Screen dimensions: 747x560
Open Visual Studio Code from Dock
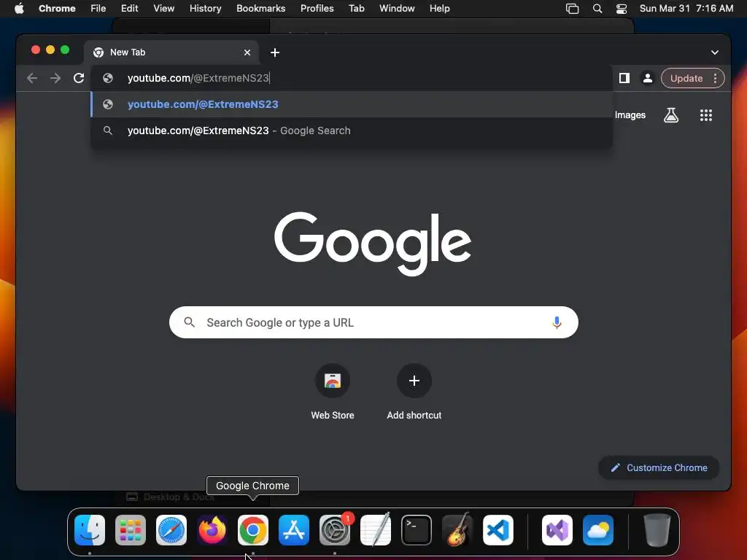point(498,530)
